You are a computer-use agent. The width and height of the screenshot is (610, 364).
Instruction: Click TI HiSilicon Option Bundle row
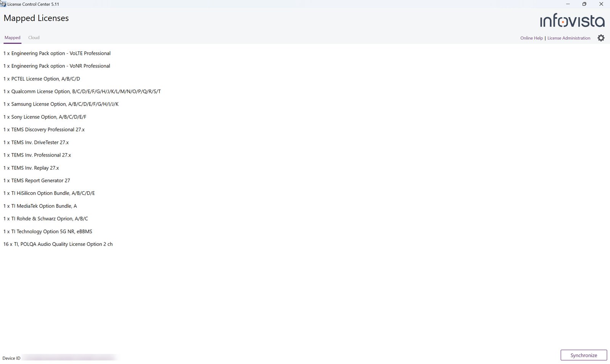49,193
